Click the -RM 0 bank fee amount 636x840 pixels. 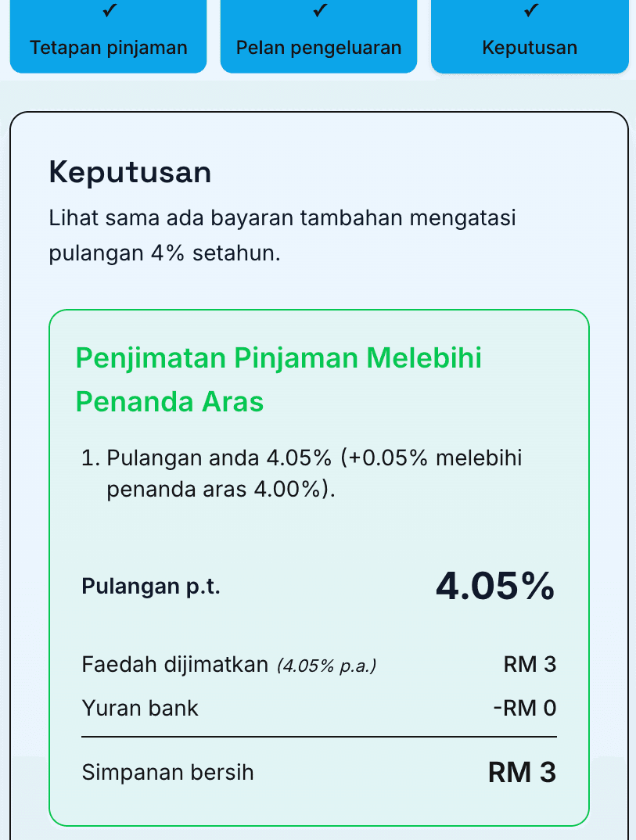pyautogui.click(x=524, y=709)
